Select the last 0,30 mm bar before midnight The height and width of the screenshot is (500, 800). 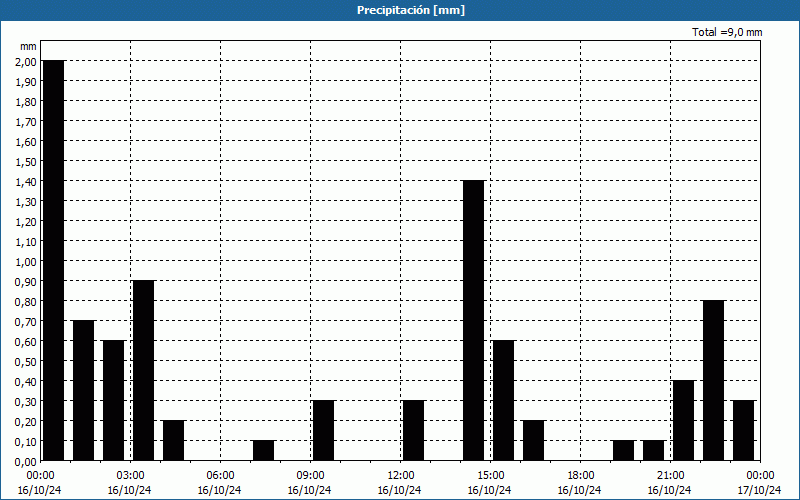(743, 431)
